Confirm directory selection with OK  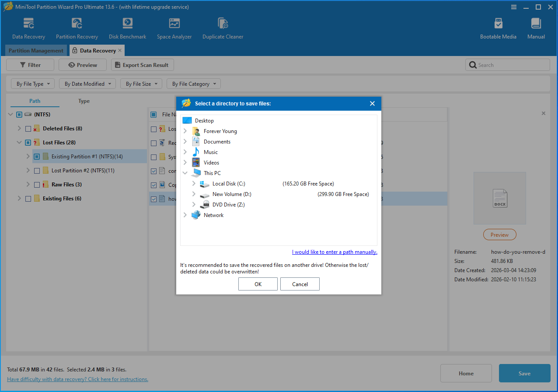[x=258, y=283]
